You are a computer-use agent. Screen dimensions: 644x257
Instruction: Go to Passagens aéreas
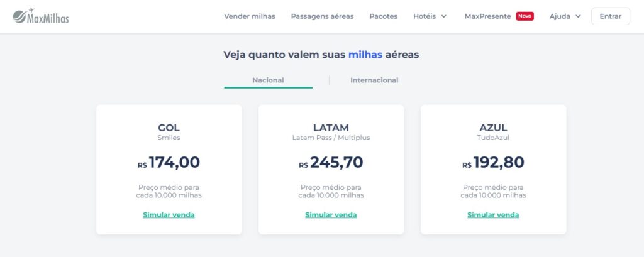coord(322,16)
